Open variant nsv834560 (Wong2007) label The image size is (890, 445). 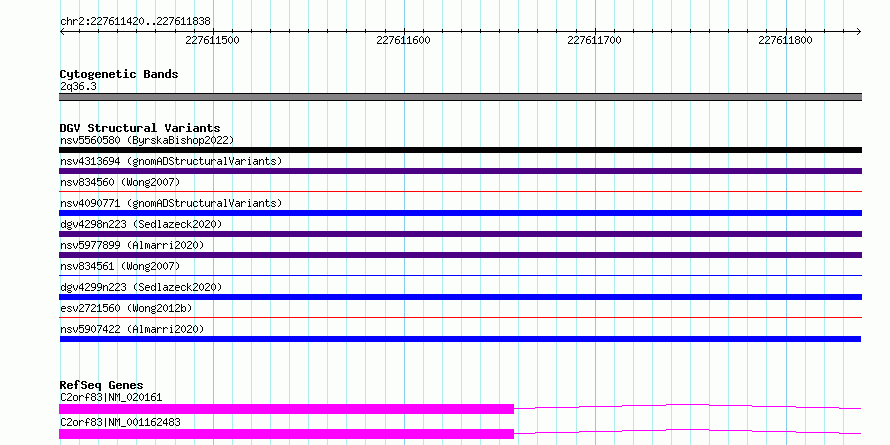tap(120, 182)
